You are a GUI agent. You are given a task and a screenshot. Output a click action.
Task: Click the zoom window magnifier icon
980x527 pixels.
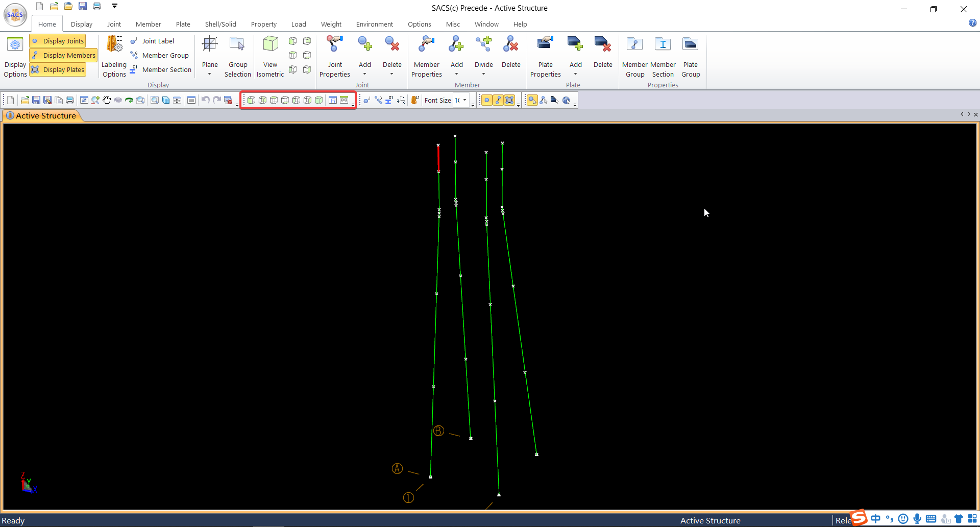(155, 100)
